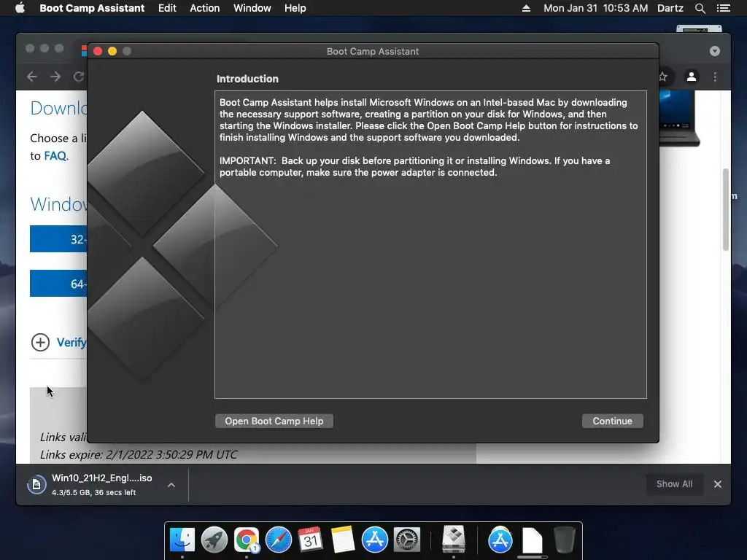Click the Introduction heading
Screen dimensions: 747x560
247,79
